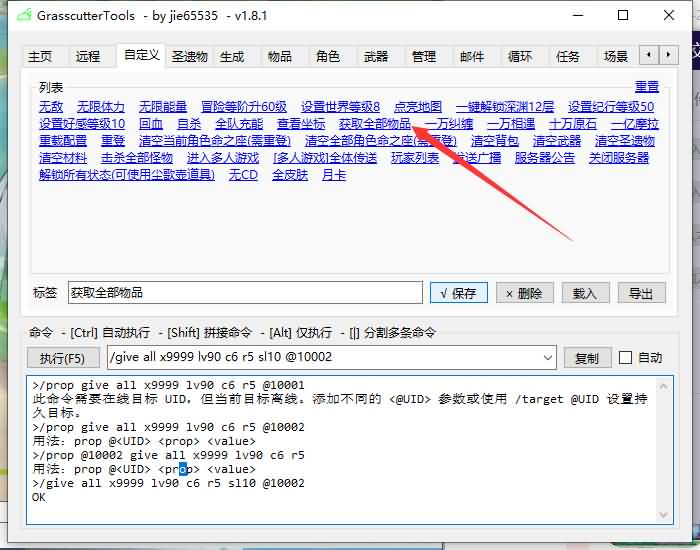Click the 复制 copy button
700x550 pixels.
[587, 358]
